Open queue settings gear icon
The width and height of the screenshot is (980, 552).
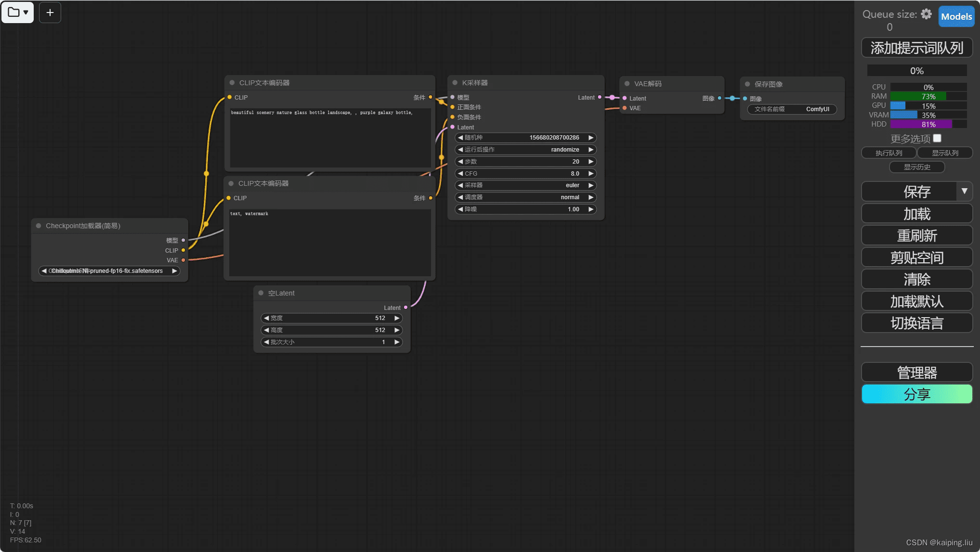point(926,14)
